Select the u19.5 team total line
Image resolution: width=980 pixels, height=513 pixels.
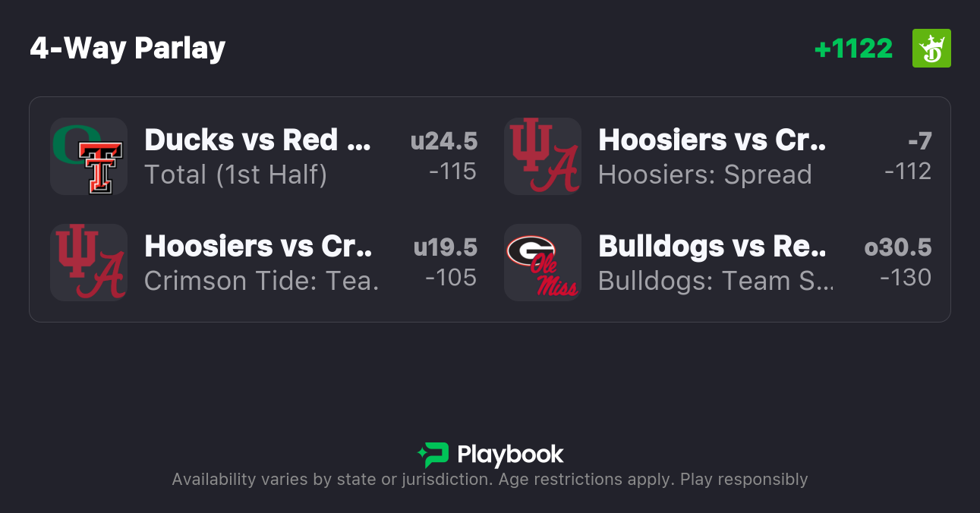[445, 247]
